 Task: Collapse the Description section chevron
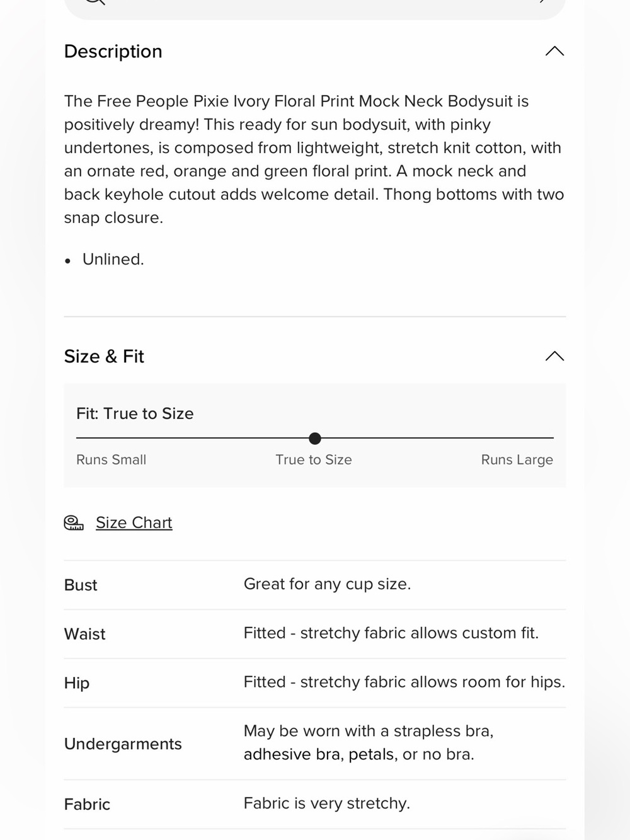[554, 51]
